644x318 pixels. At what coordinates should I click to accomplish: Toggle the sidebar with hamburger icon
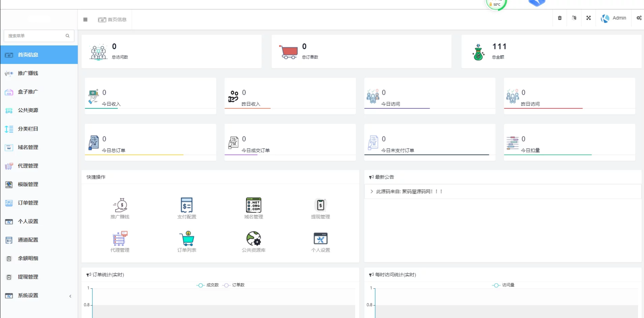(85, 20)
